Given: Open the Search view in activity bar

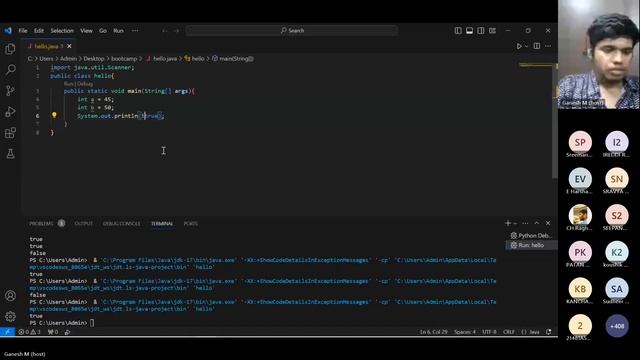Looking at the screenshot, I should tap(10, 70).
